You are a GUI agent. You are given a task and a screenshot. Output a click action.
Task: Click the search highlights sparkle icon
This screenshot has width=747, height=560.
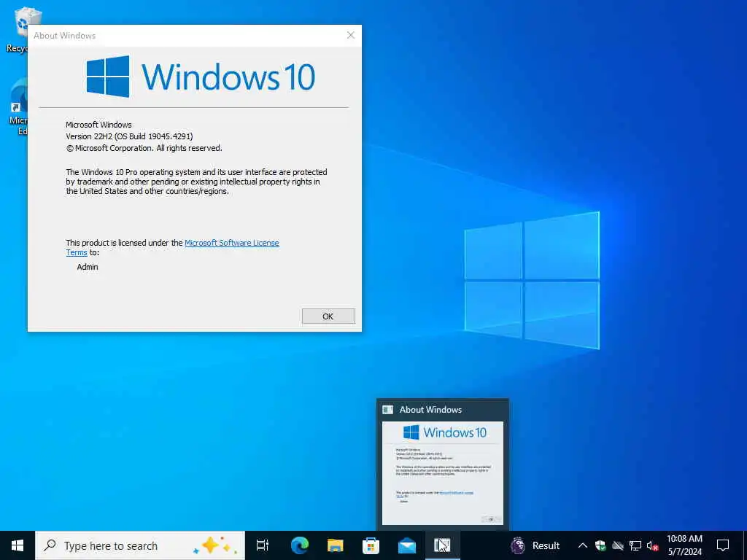[215, 545]
